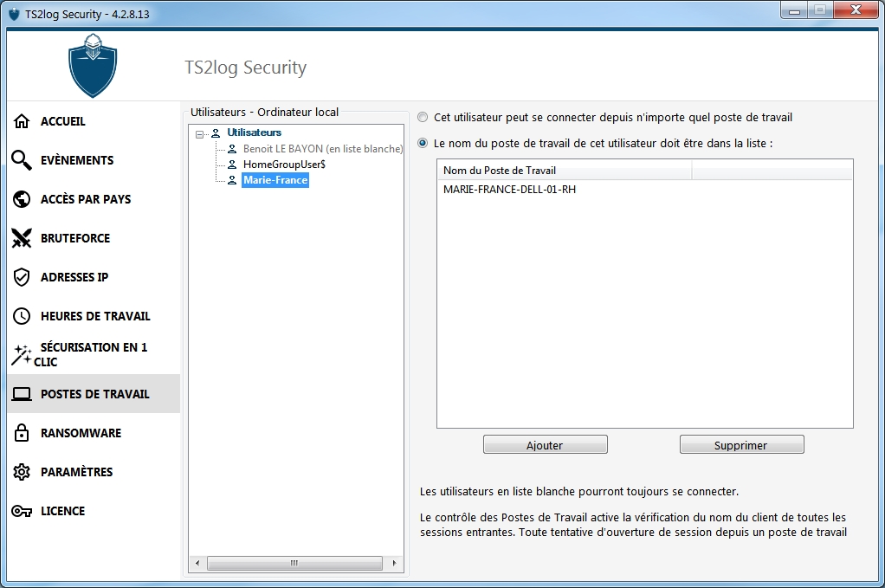Screen dimensions: 885x588
Task: Close the TS2log Security window
Action: pos(856,10)
